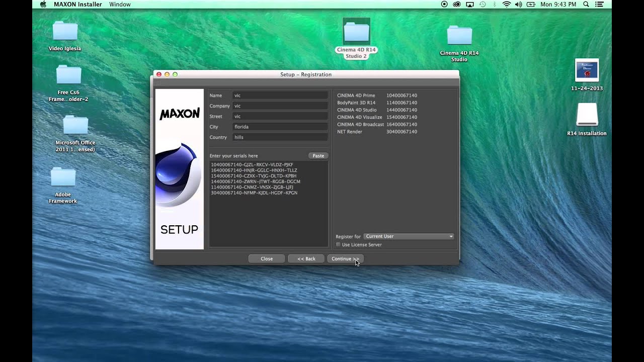Open Spotlight search
Screen dimensions: 644x362
pyautogui.click(x=586, y=5)
